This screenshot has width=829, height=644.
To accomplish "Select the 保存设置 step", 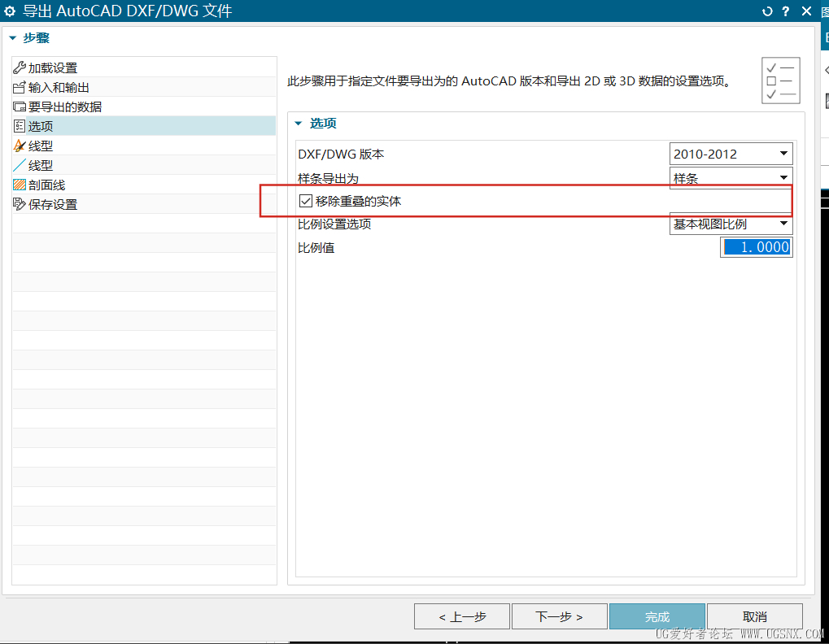I will 144,204.
